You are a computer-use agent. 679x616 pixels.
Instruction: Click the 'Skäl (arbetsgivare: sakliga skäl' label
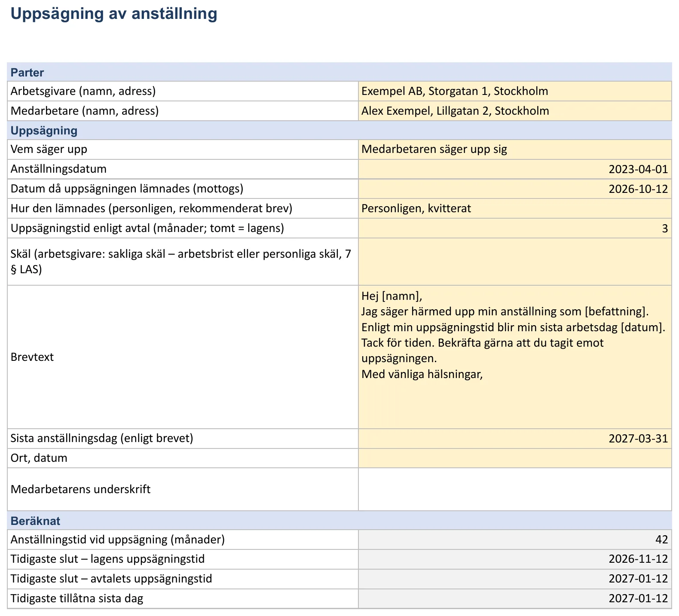[181, 262]
